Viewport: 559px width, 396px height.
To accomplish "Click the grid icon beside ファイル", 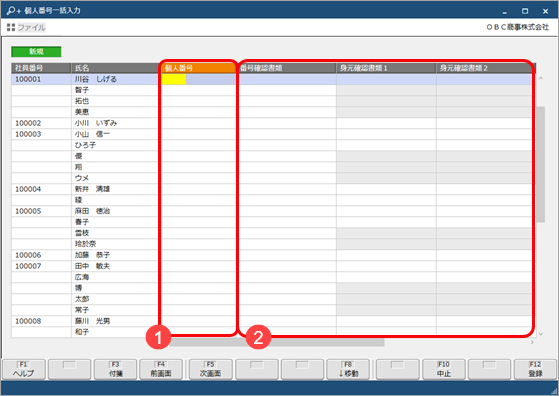I will tap(11, 27).
